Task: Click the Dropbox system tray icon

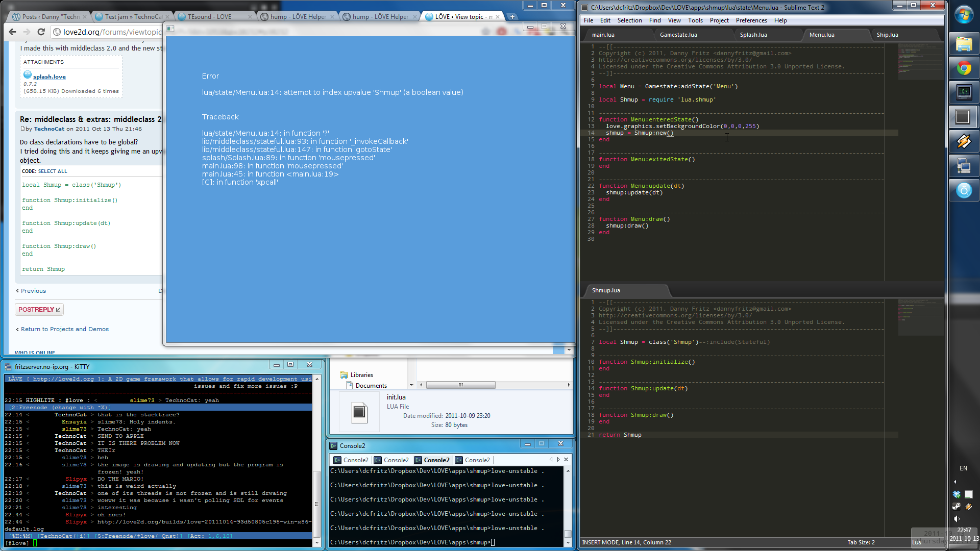Action: click(957, 494)
